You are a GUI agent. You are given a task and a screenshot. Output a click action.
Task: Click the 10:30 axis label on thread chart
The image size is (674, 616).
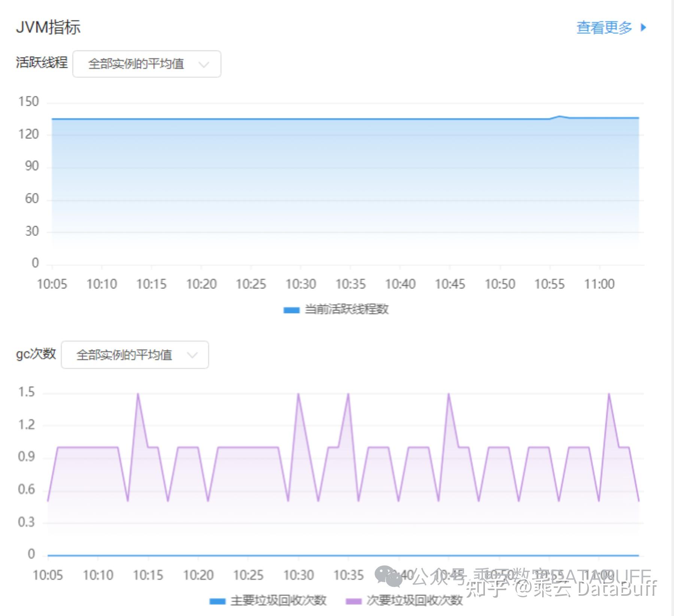301,284
